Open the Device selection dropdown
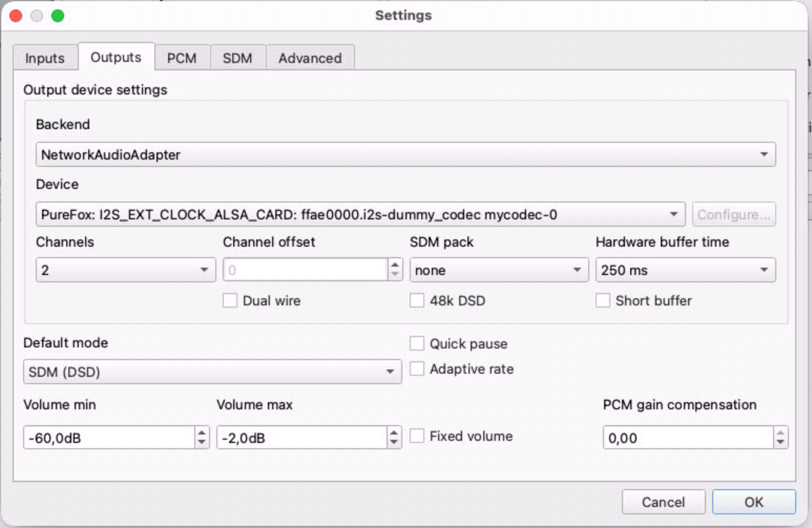The width and height of the screenshot is (812, 528). pos(360,214)
